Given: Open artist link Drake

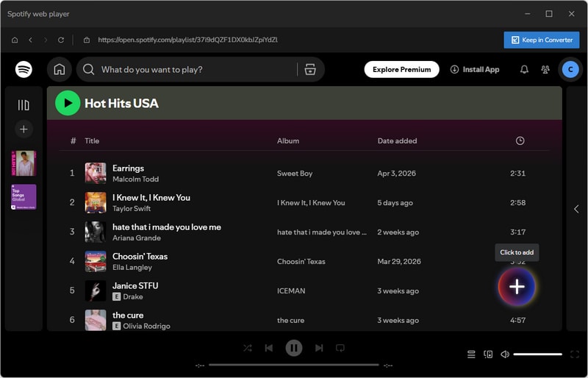Looking at the screenshot, I should [x=133, y=296].
